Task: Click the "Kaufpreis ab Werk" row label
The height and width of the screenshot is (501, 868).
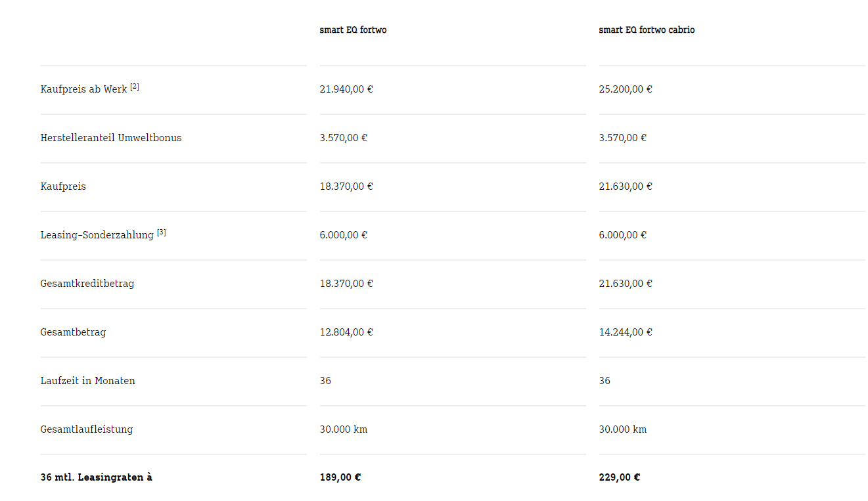Action: pyautogui.click(x=83, y=89)
